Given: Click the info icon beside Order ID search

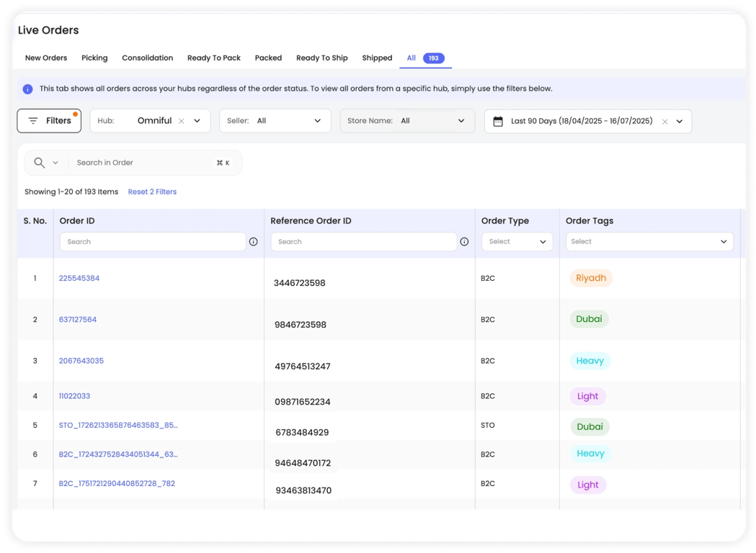Looking at the screenshot, I should (x=253, y=242).
